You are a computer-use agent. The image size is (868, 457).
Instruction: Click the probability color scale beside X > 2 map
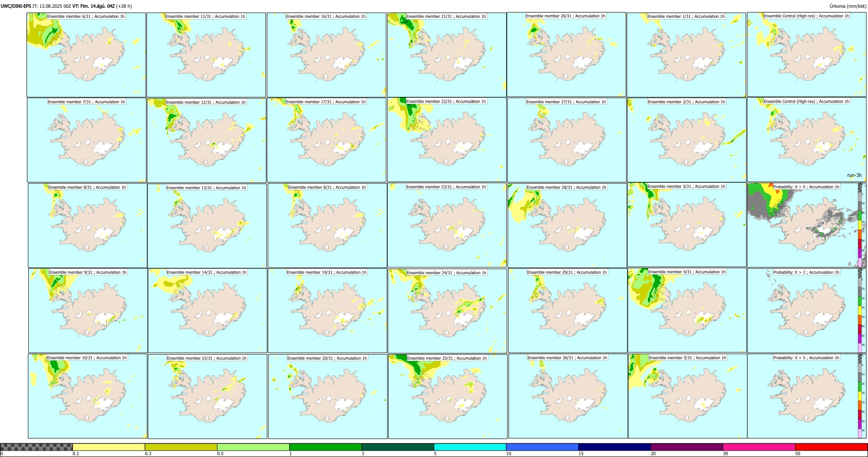[860, 310]
